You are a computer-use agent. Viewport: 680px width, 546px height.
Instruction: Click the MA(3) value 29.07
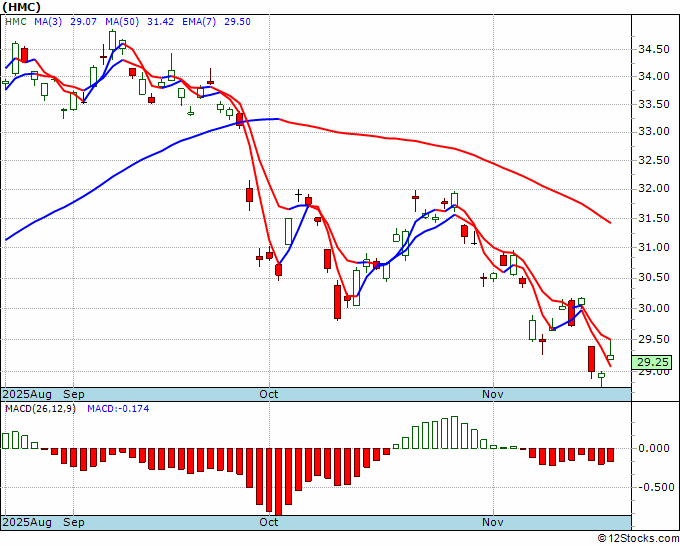[83, 22]
